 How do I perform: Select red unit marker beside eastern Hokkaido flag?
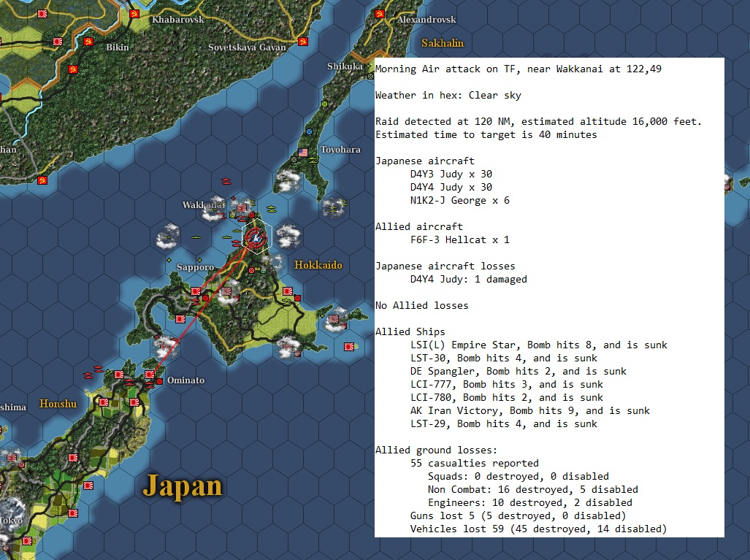pos(297,298)
